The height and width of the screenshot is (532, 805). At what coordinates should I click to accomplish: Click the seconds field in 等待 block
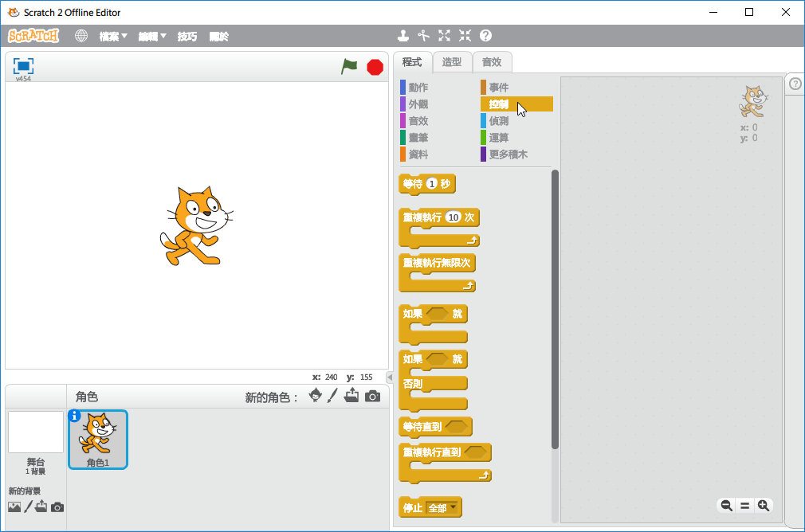point(432,184)
